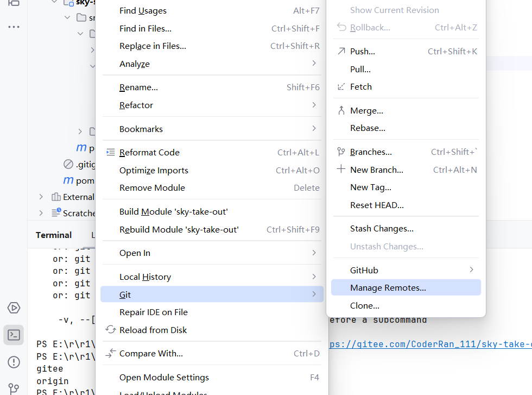
Task: Select New Tag in Git submenu
Action: pyautogui.click(x=406, y=187)
